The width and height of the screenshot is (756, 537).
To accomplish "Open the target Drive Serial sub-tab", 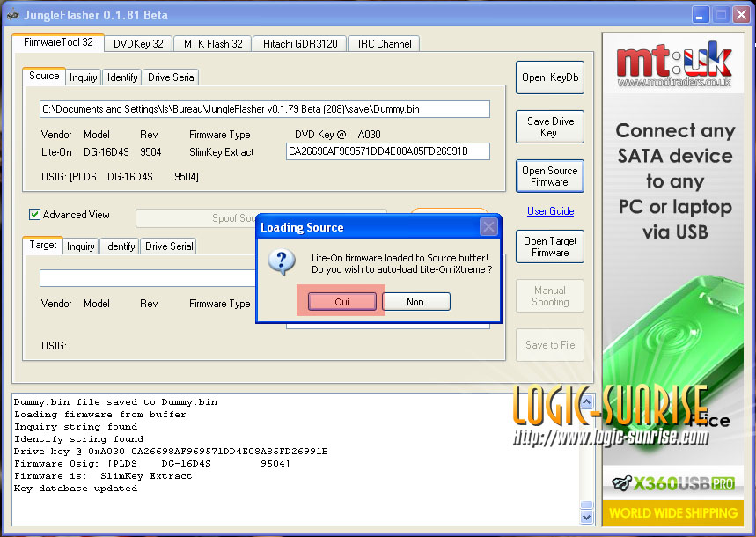I will pos(169,246).
